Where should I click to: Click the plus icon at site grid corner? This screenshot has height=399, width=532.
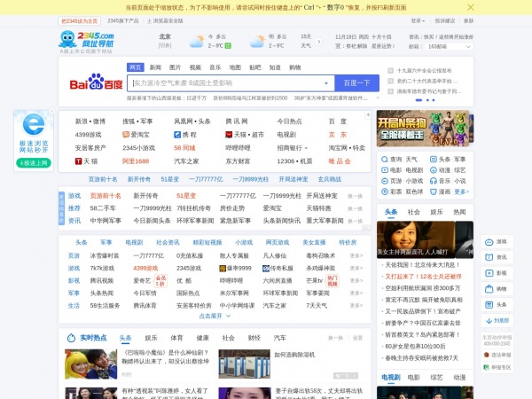tap(368, 115)
